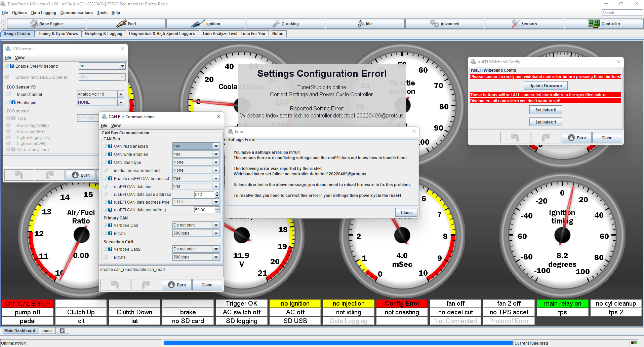Click Close in the Settings Error dialog
The image size is (644, 347).
[406, 212]
